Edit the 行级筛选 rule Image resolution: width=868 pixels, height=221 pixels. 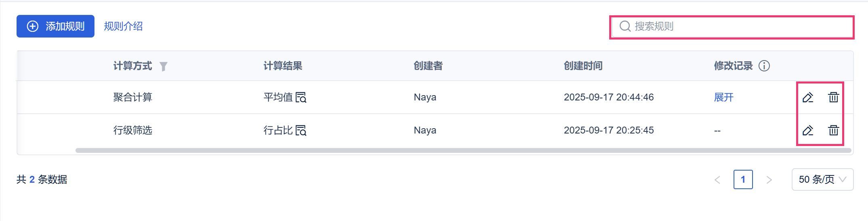808,130
